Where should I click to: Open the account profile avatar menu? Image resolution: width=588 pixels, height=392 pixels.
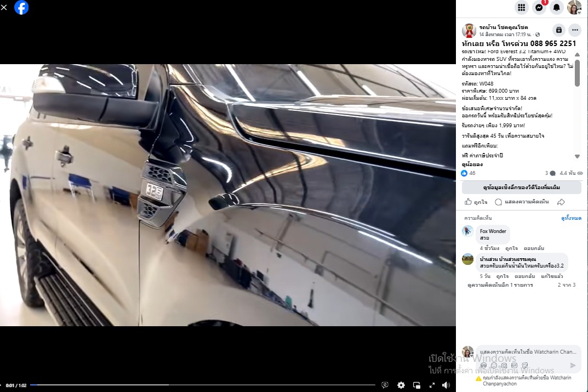coord(574,8)
